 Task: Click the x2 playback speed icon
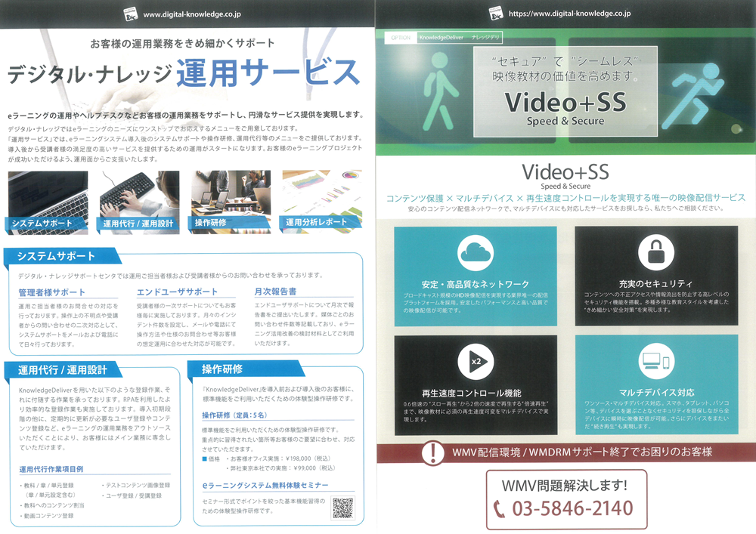(476, 362)
